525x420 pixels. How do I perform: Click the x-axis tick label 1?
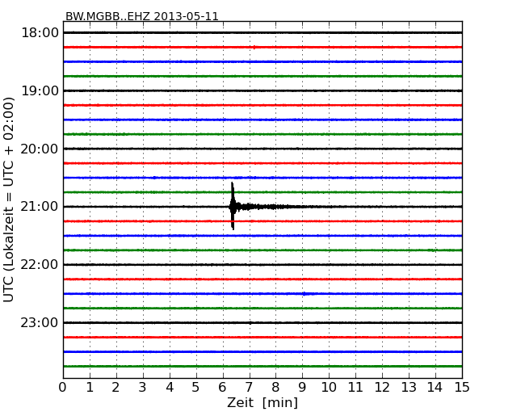[x=90, y=388]
